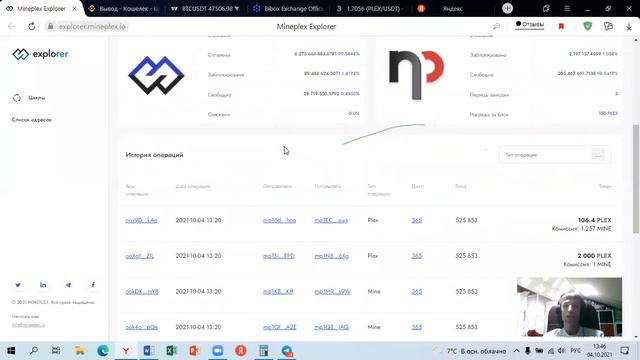Viewport: 640px width, 360px height.
Task: Open sender address in the ookDK...mY8 row
Action: coord(278,291)
